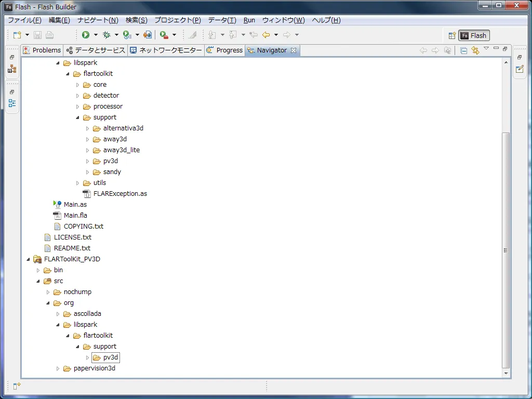The width and height of the screenshot is (532, 399).
Task: Restore the right sidebar stack
Action: (x=520, y=57)
